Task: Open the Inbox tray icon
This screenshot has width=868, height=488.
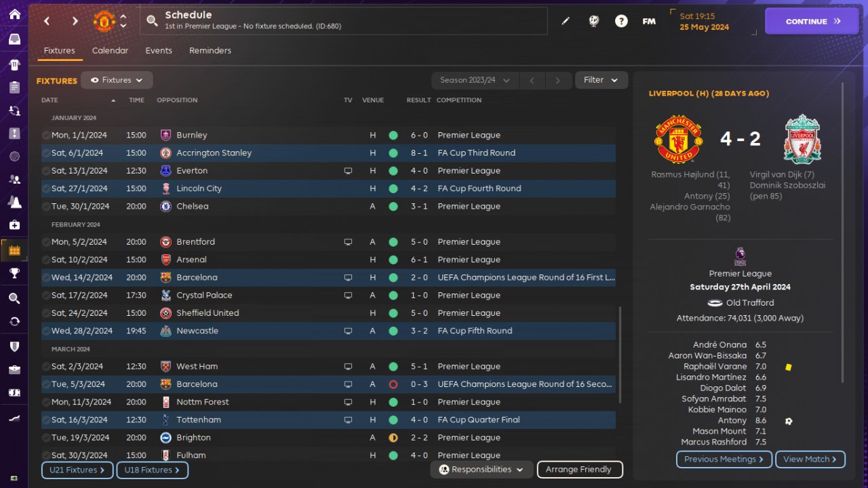Action: tap(14, 39)
